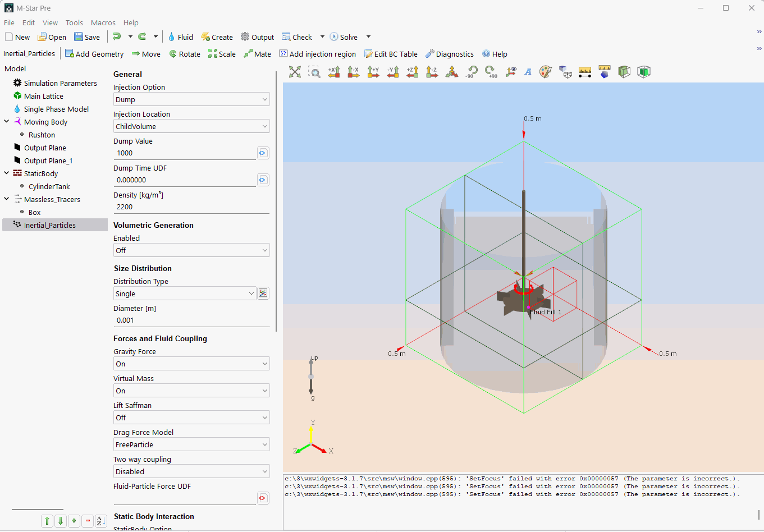Click the solid green cube icon
Image resolution: width=764 pixels, height=532 pixels.
(x=644, y=72)
